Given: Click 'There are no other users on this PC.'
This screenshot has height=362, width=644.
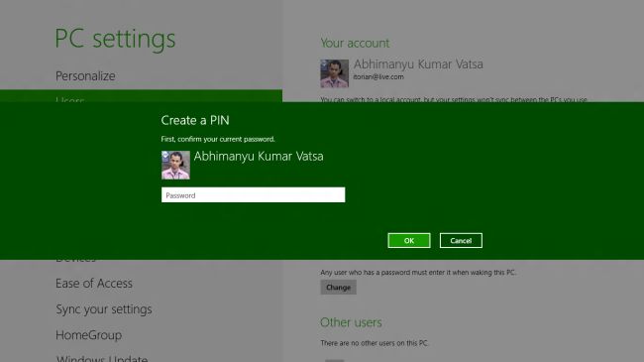Looking at the screenshot, I should click(x=375, y=343).
